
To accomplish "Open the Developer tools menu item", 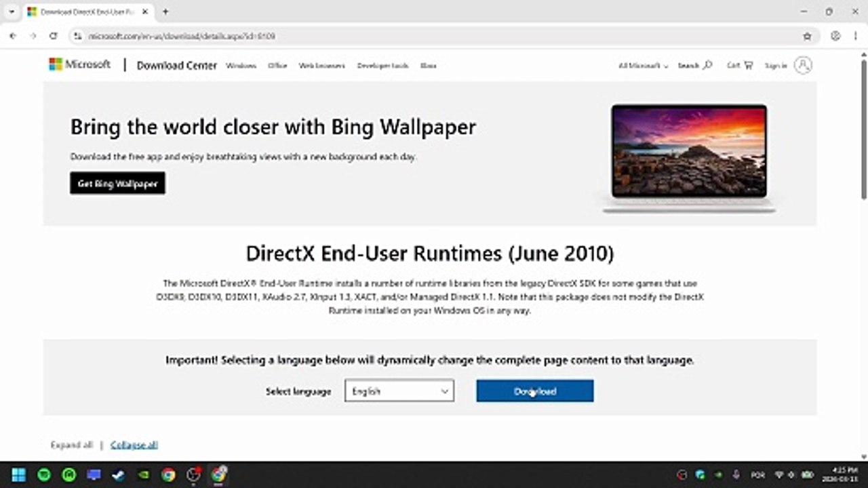I will click(383, 66).
